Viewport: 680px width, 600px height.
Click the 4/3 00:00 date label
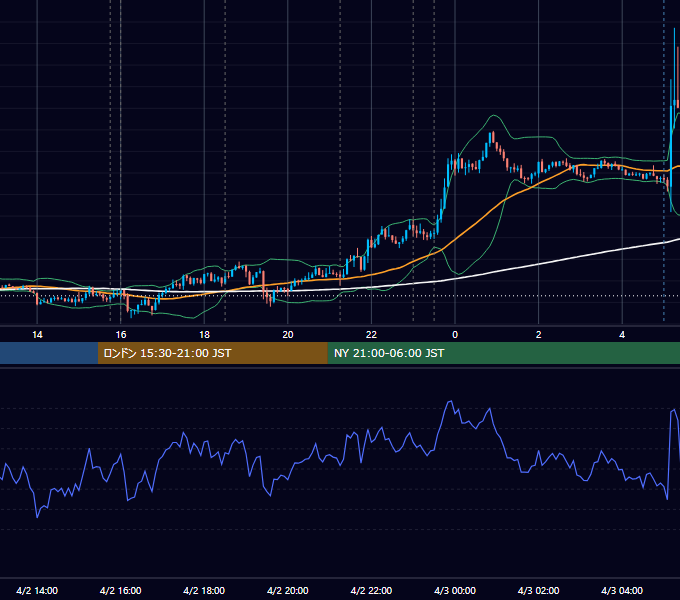(455, 590)
